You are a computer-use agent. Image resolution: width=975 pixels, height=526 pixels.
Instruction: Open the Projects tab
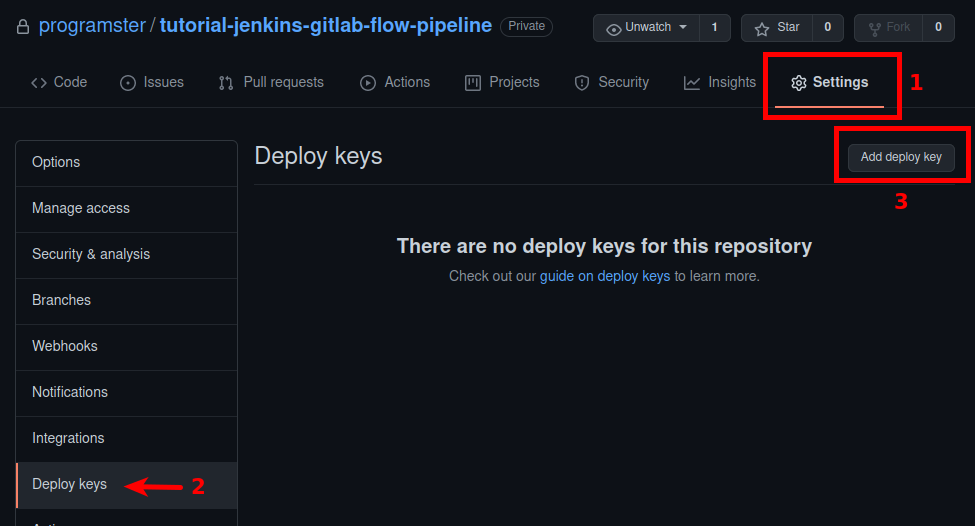coord(502,82)
